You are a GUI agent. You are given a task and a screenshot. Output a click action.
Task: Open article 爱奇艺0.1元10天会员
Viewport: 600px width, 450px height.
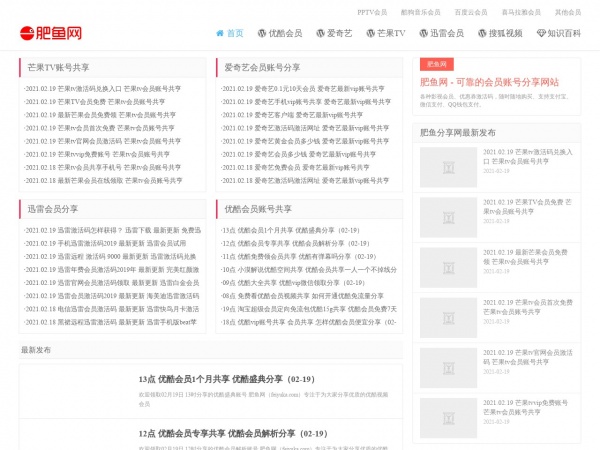303,89
